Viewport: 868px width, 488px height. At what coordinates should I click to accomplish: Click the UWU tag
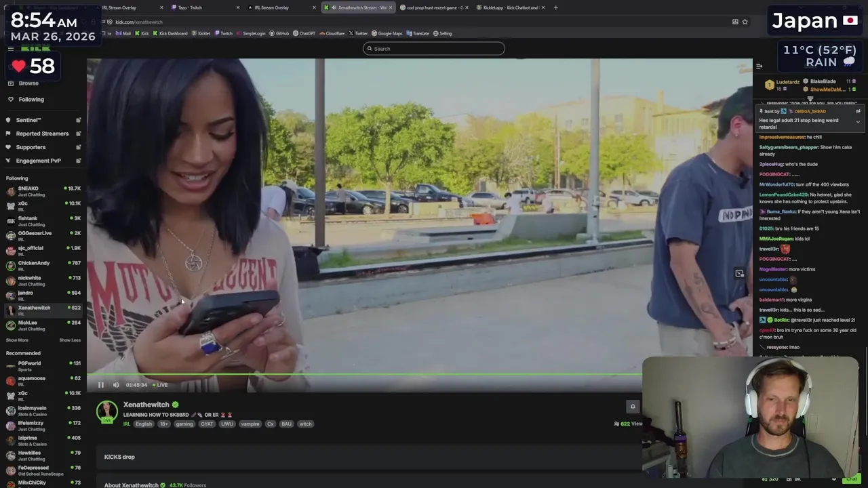(227, 424)
